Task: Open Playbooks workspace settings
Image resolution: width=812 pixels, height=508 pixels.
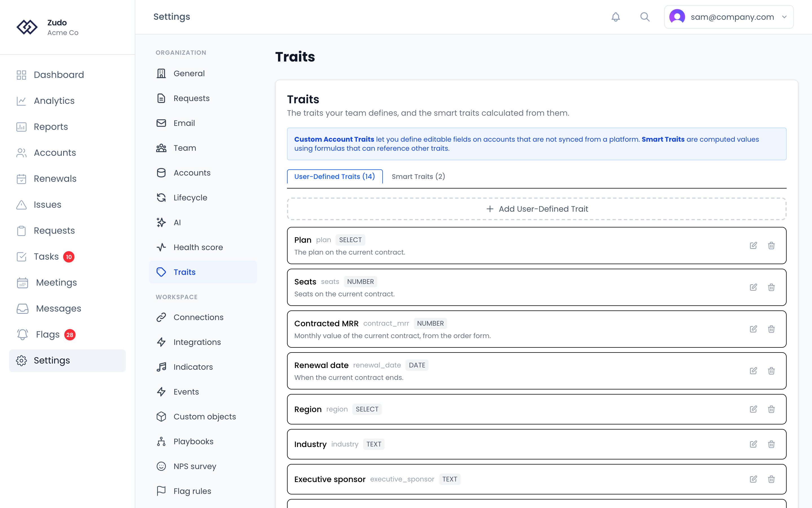Action: 203,441
